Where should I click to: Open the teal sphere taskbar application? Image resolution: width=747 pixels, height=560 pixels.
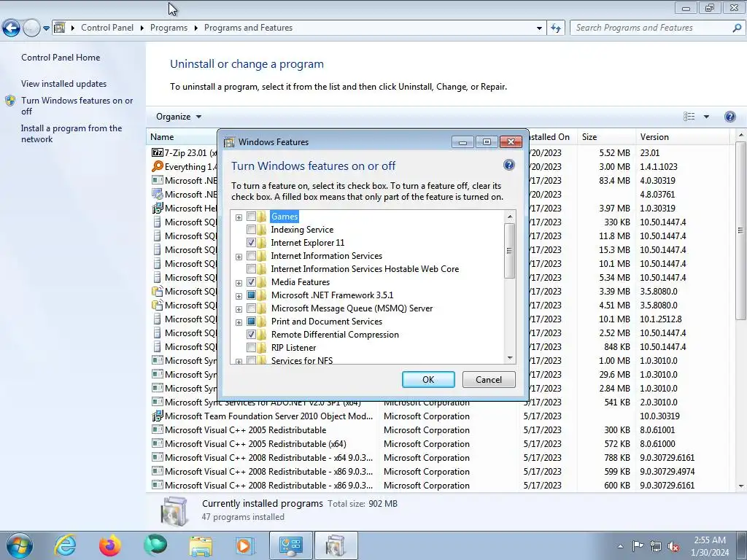coord(155,545)
